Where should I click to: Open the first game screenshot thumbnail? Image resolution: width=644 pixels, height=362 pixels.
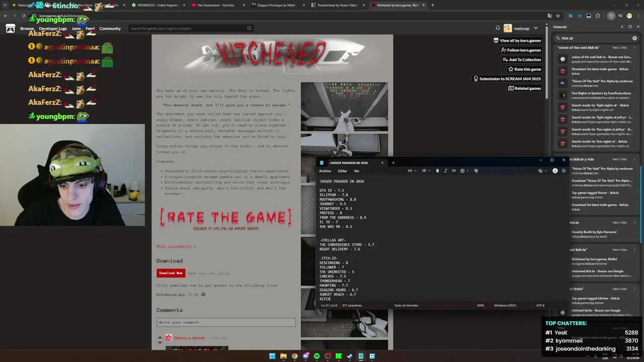coord(344,107)
